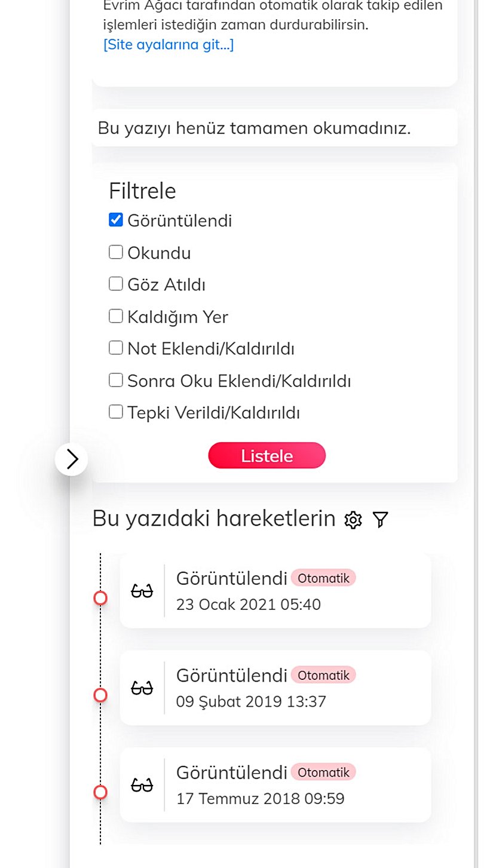493x868 pixels.
Task: Tick the Göz Atıldı checkbox
Action: click(x=116, y=284)
